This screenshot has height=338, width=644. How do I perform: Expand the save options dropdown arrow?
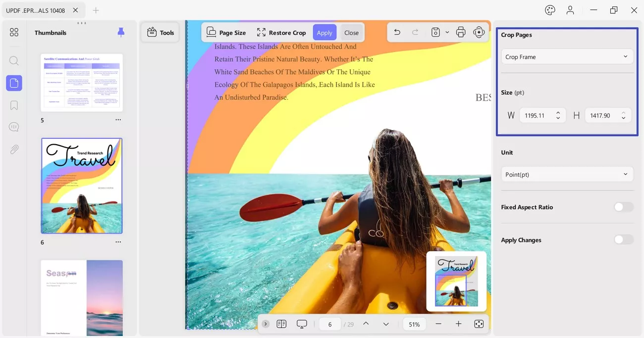point(447,32)
